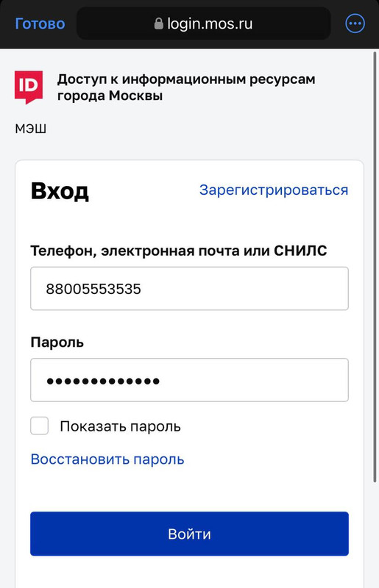Viewport: 379px width, 588px height.
Task: Open the Зарегистрироваться registration link
Action: (x=274, y=190)
